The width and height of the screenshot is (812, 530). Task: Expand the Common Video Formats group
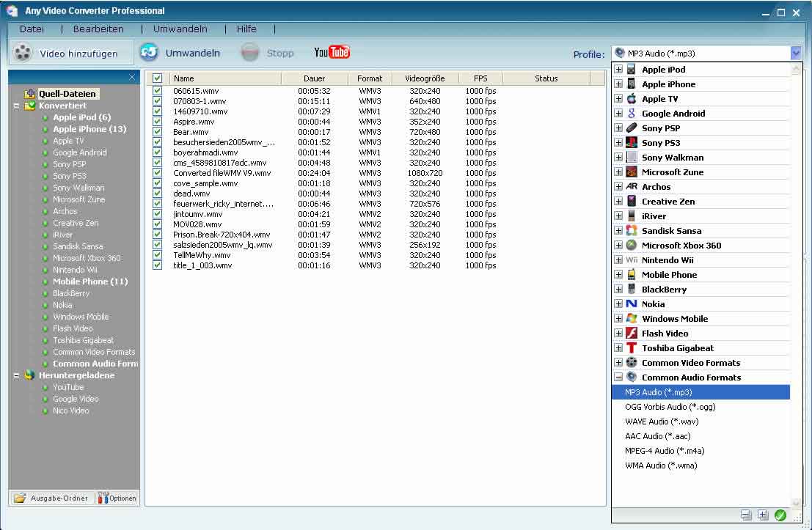click(x=618, y=362)
